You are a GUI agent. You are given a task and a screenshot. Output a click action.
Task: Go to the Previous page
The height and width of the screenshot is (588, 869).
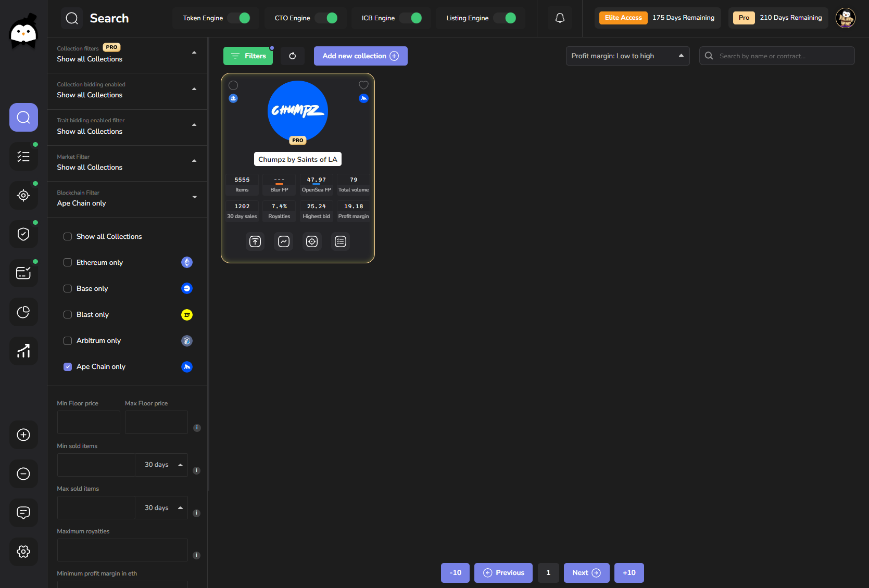[x=503, y=573]
